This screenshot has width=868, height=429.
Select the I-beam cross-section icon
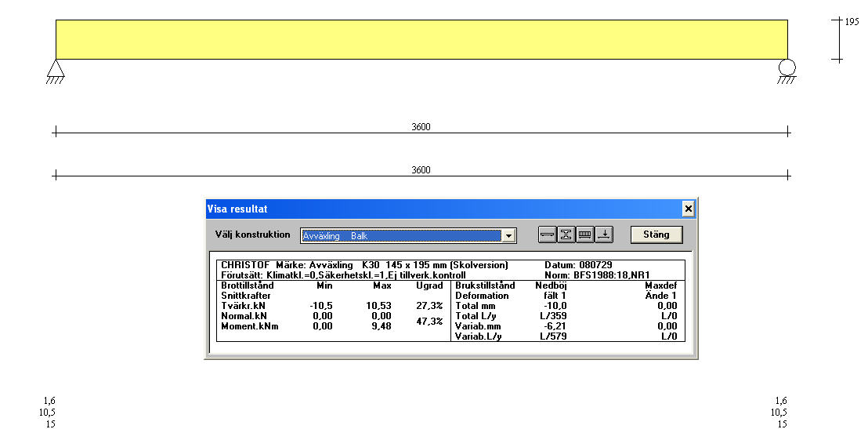[x=566, y=234]
